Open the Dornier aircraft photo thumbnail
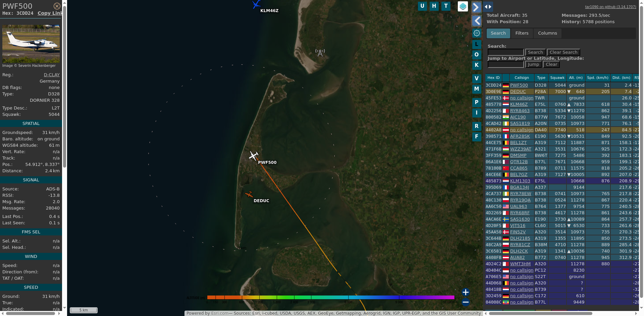Viewport: 644px width, 316px height. click(31, 44)
